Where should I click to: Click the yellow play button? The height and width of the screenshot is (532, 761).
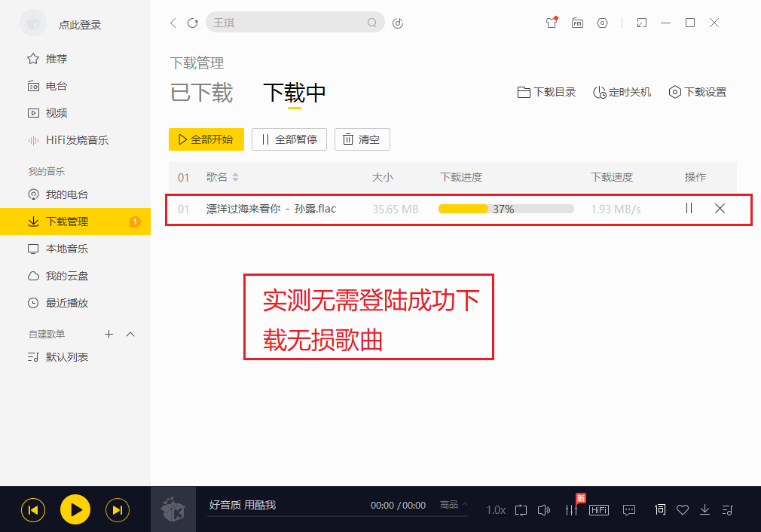tap(75, 509)
